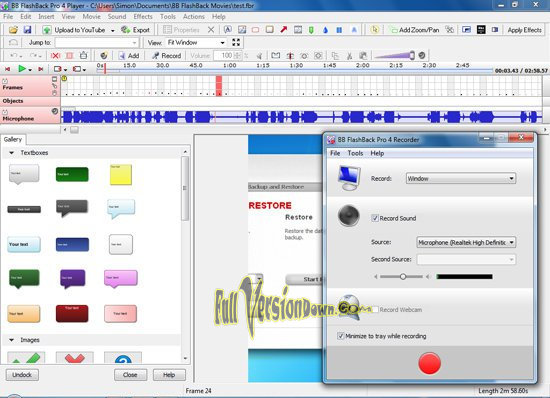The image size is (550, 398).
Task: Open a movie file with the folder icon
Action: 13,30
